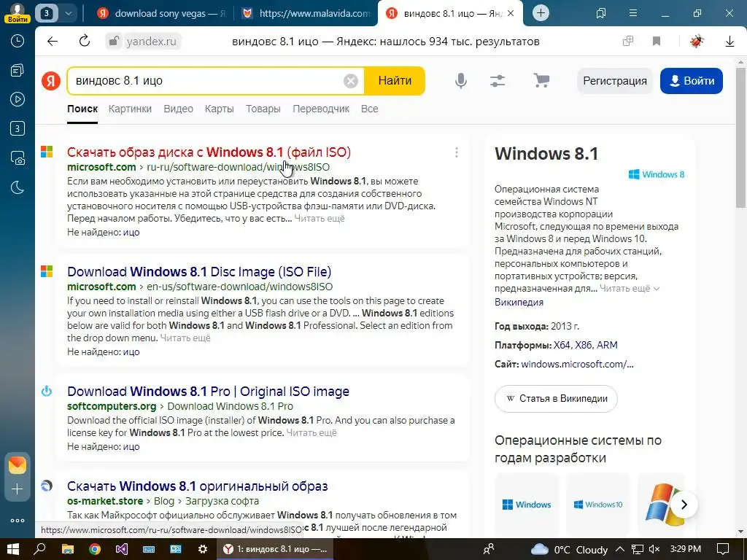Click the Найти search button
Screen dimensions: 747x560
[395, 81]
